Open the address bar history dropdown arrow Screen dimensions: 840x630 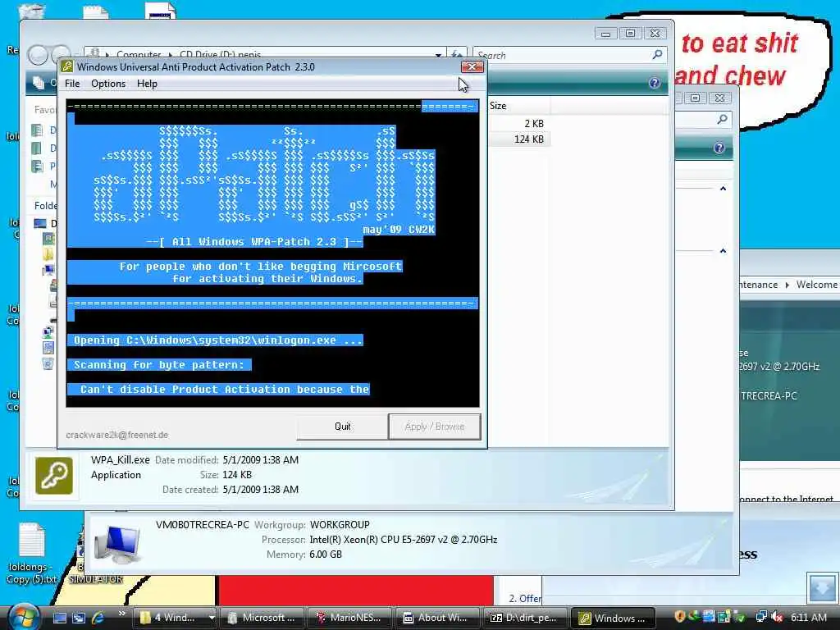point(438,55)
